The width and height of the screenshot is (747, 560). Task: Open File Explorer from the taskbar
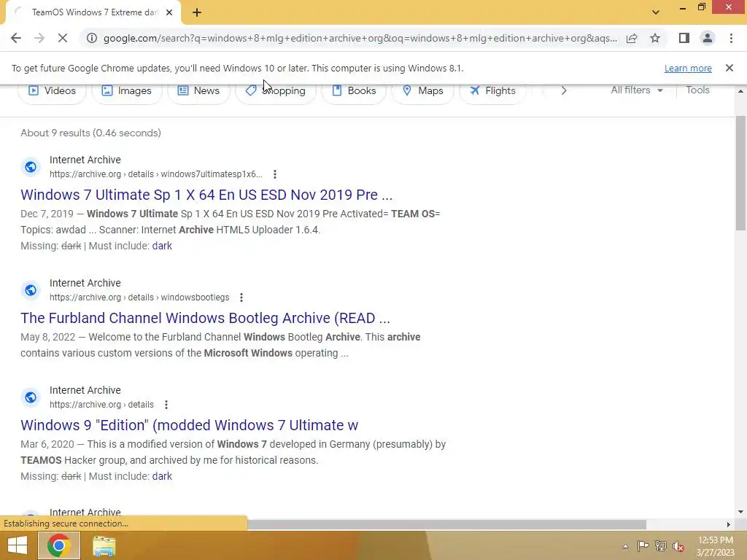104,546
